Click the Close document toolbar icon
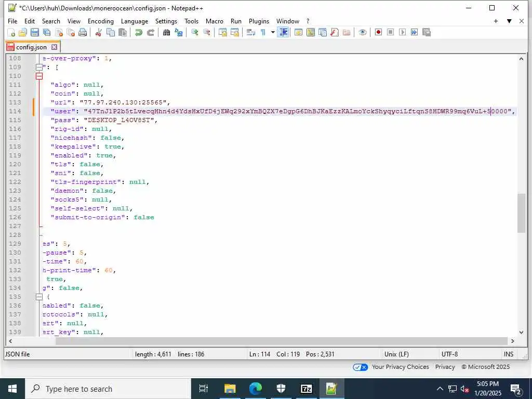Image resolution: width=532 pixels, height=399 pixels. point(59,32)
